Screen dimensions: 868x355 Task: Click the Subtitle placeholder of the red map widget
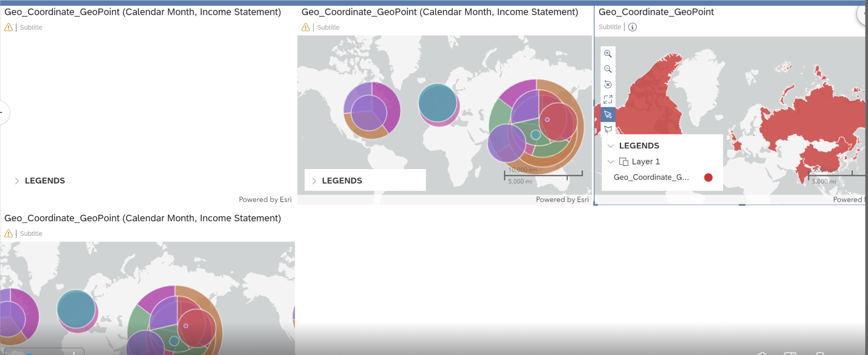coord(610,27)
